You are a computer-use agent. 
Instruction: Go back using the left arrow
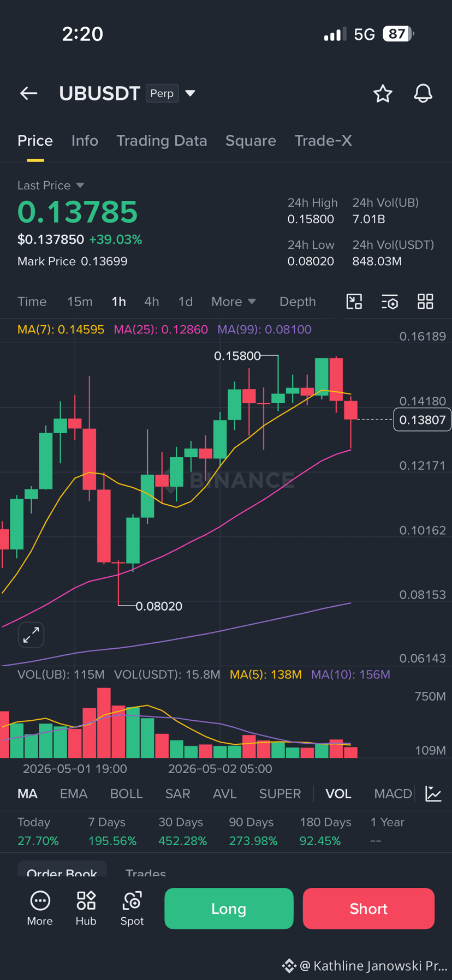[x=29, y=93]
